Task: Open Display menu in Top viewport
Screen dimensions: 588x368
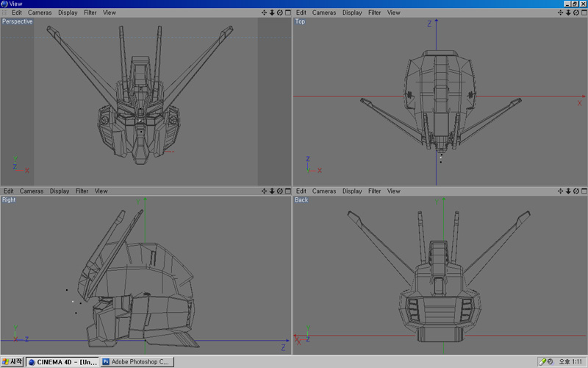Action: 352,13
